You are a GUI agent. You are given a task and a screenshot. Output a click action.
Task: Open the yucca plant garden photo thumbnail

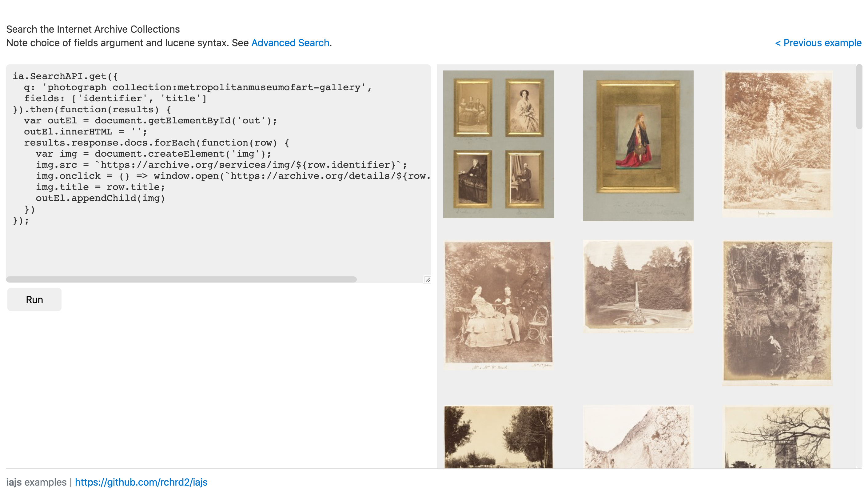point(777,144)
